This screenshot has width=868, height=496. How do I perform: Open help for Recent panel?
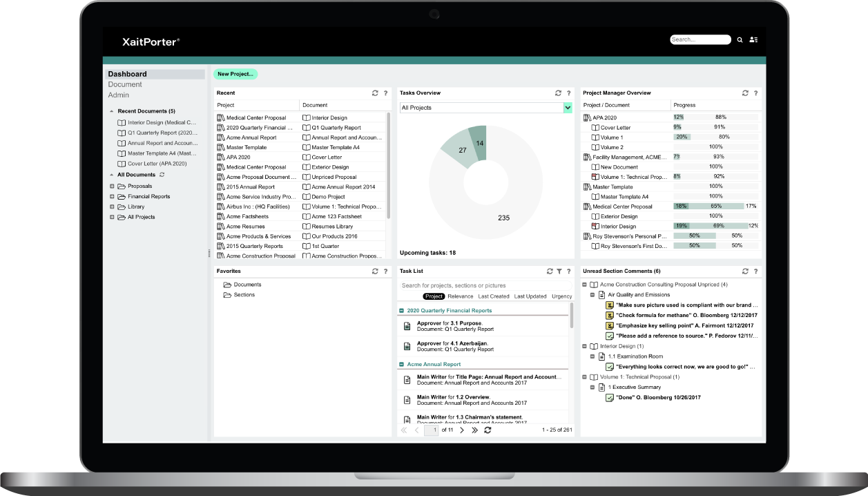385,93
